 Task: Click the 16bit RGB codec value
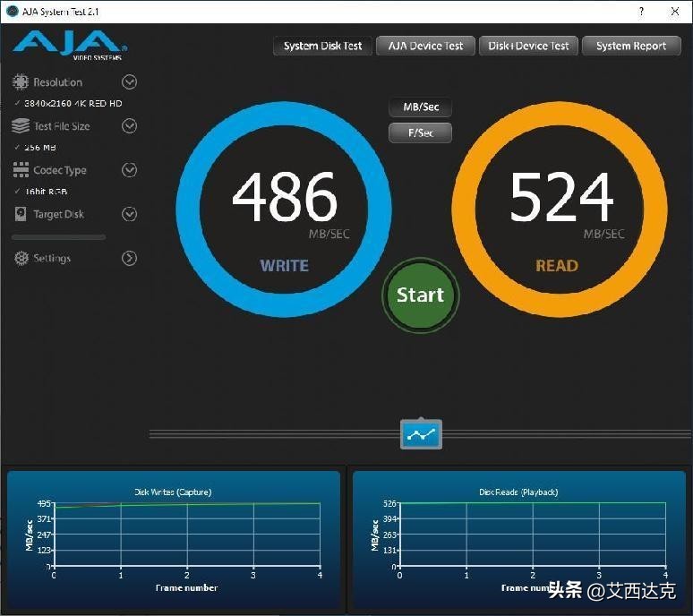pos(46,192)
